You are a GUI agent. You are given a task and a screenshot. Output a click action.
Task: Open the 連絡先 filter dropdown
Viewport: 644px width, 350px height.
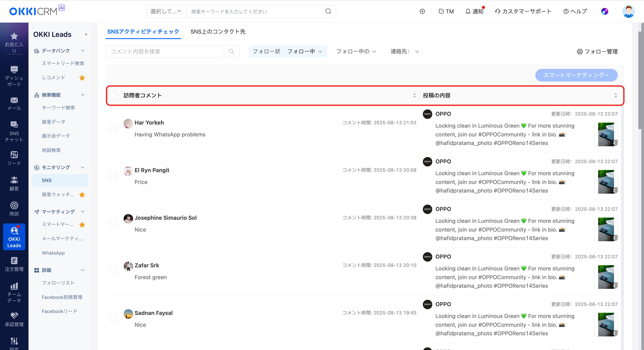pos(405,52)
